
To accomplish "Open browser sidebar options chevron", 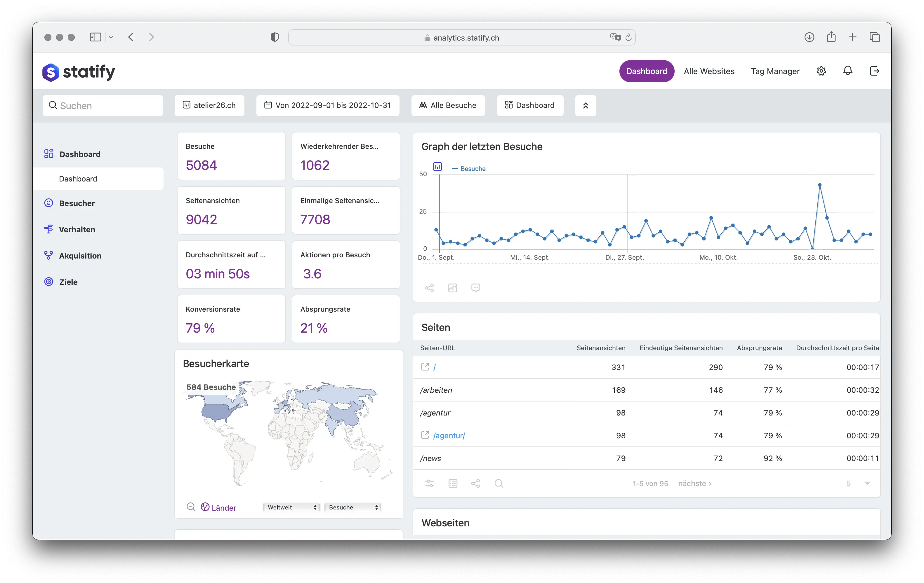I will click(111, 37).
